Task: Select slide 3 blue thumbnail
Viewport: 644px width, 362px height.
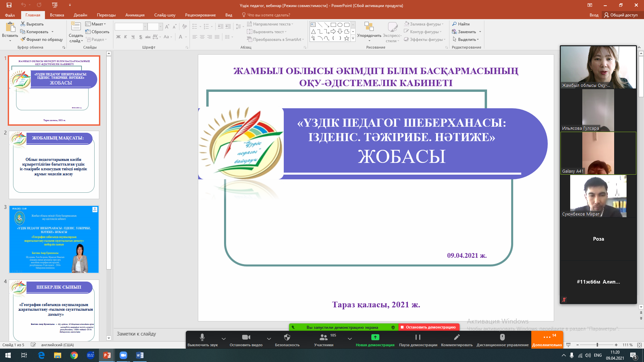Action: click(x=54, y=239)
